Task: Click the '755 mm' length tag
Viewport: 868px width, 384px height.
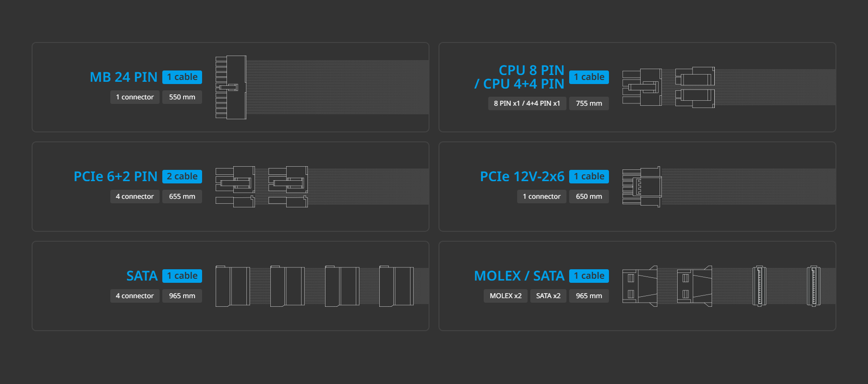Action: (589, 103)
